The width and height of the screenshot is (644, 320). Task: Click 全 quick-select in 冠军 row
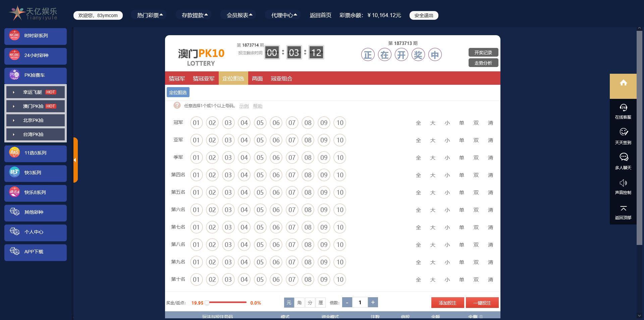pos(418,123)
